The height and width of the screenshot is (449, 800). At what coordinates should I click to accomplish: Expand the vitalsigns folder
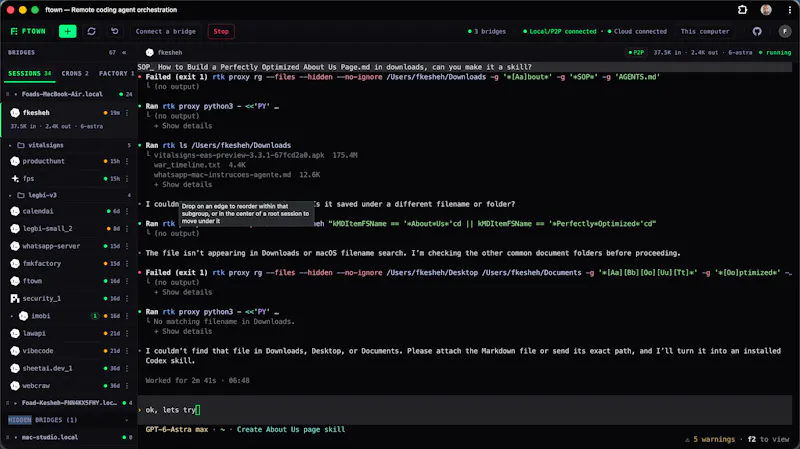pos(10,145)
